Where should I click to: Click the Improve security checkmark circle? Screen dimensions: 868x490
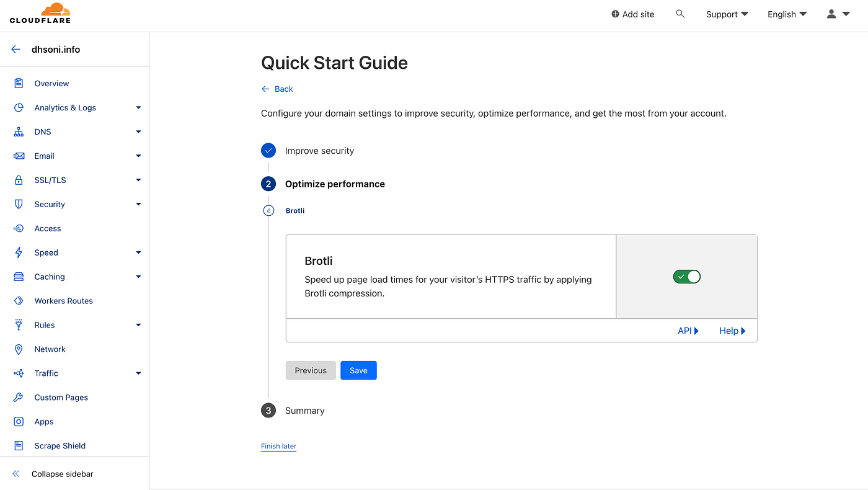268,151
